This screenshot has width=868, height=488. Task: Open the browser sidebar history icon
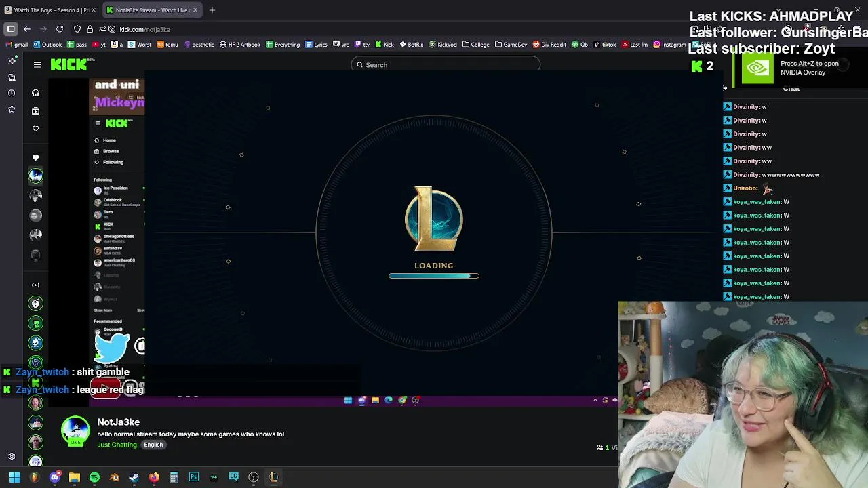tap(12, 93)
